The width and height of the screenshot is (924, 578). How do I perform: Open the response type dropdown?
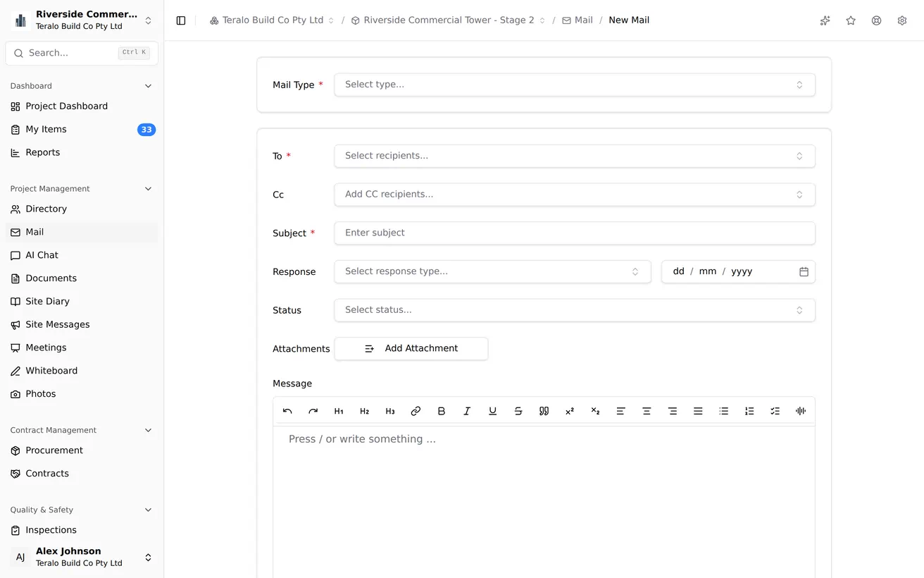click(492, 271)
